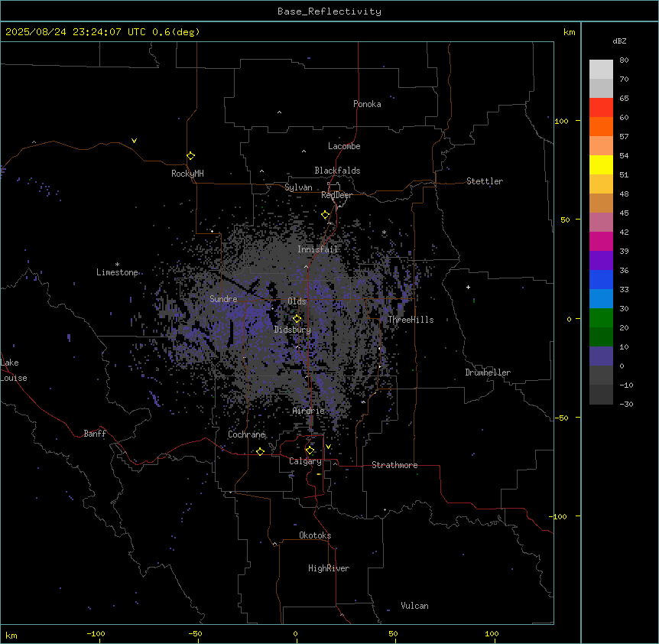Click the Strathmore label
This screenshot has width=659, height=644.
[x=394, y=465]
